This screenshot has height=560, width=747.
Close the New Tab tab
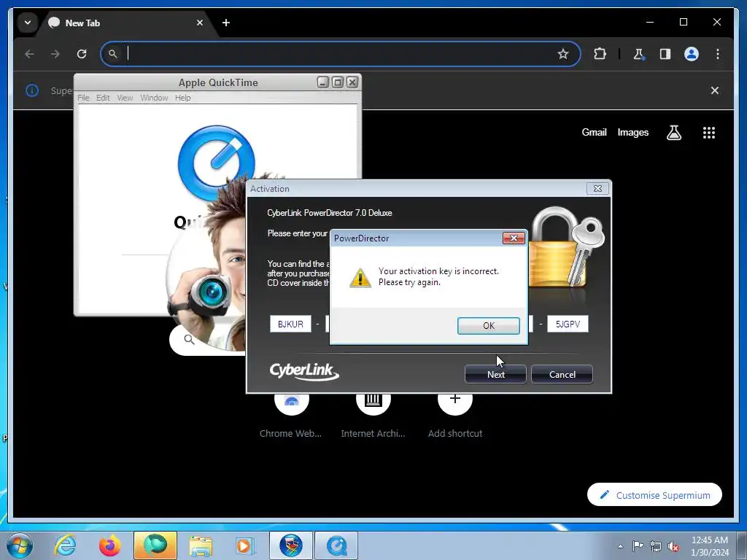pos(200,23)
